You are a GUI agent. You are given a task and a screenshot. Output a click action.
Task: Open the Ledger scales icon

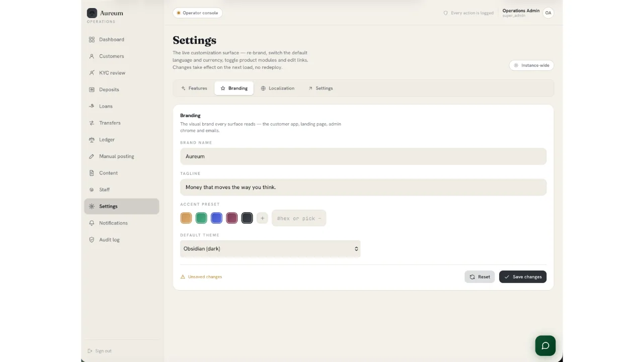[92, 139]
